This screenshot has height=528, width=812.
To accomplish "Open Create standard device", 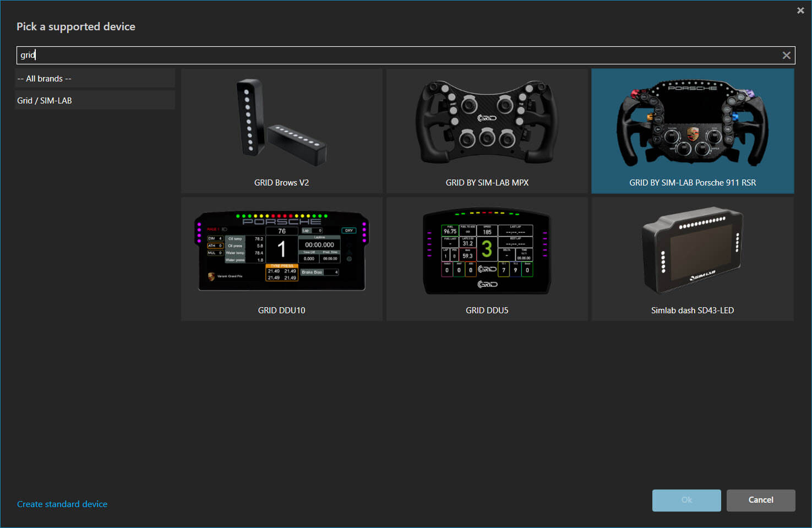I will (x=62, y=504).
